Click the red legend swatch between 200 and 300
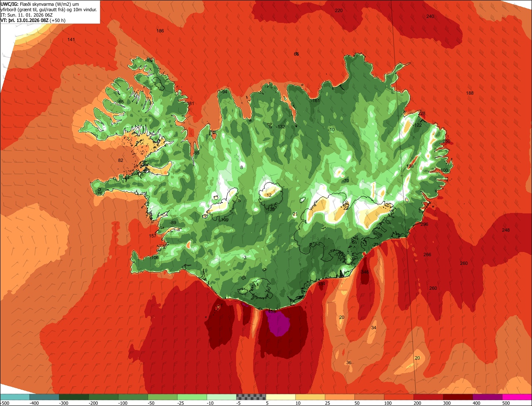 (429, 397)
